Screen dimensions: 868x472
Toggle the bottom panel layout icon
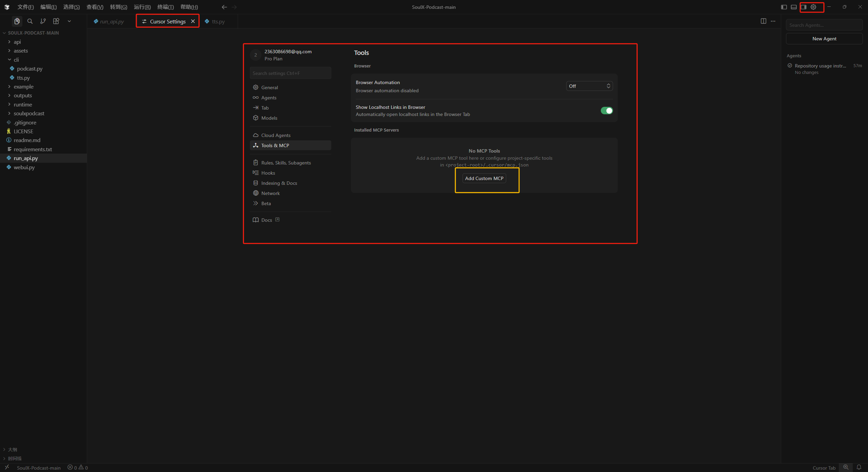pyautogui.click(x=794, y=7)
